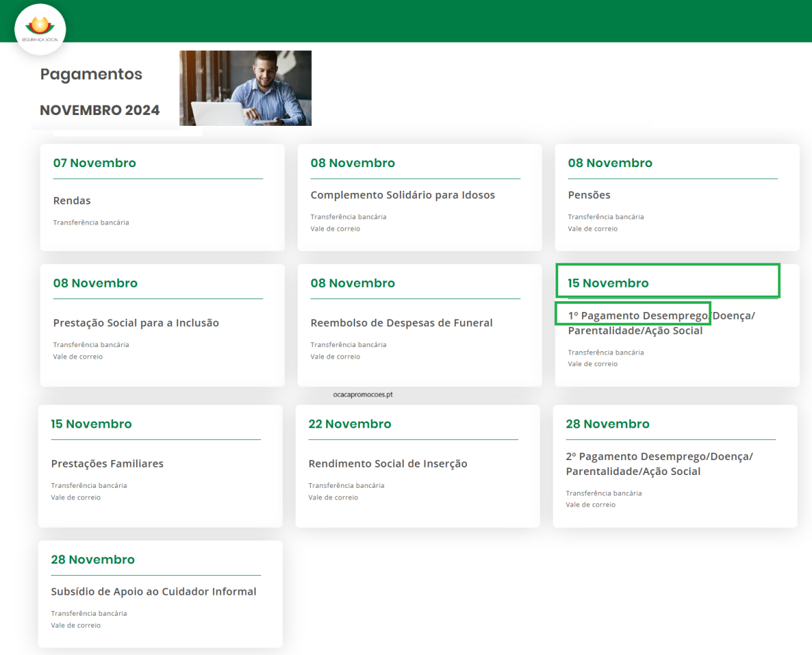The width and height of the screenshot is (812, 655).
Task: Open the man with laptop photo
Action: pos(246,88)
